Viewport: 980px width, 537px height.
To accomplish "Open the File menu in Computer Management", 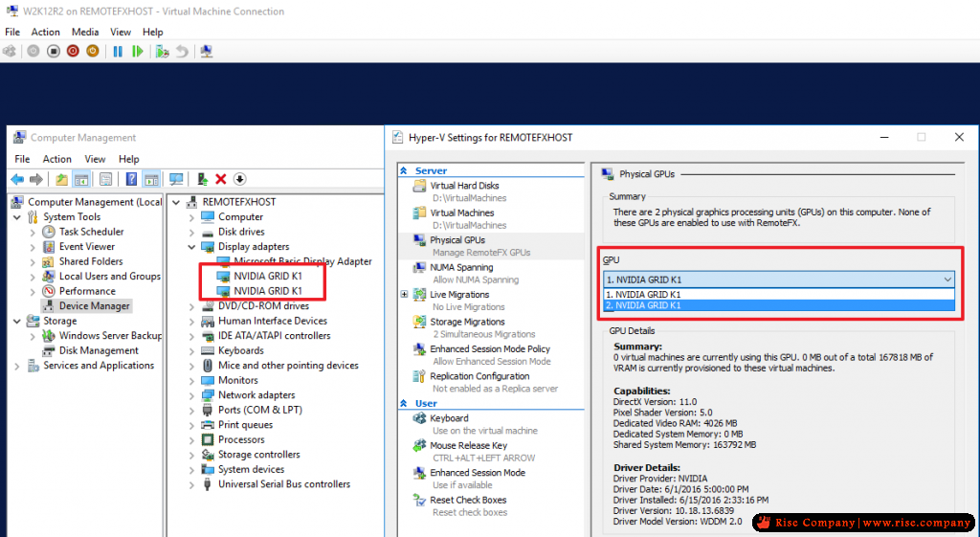I will coord(22,159).
